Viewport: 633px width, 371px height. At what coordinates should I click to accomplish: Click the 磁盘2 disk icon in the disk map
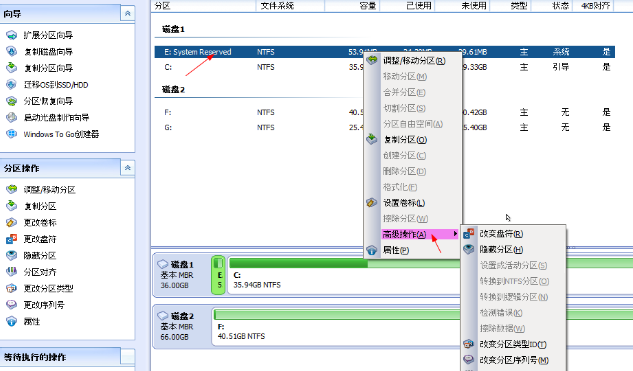coord(163,316)
